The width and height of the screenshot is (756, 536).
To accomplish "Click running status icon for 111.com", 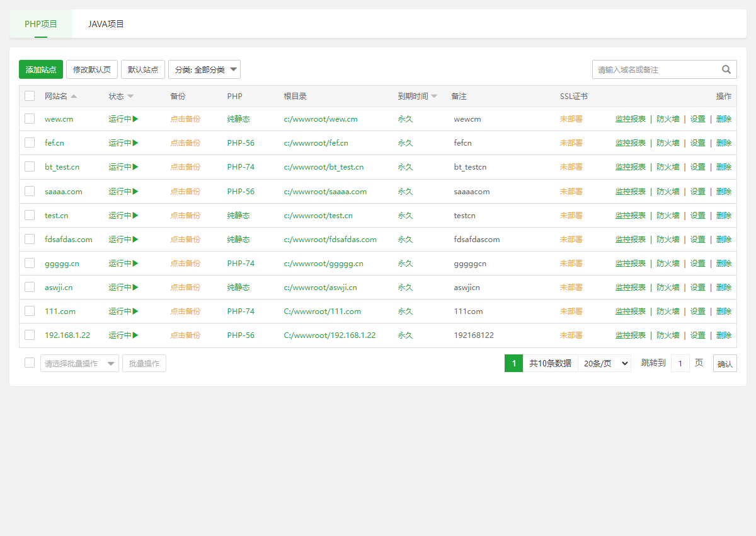I will click(x=135, y=311).
